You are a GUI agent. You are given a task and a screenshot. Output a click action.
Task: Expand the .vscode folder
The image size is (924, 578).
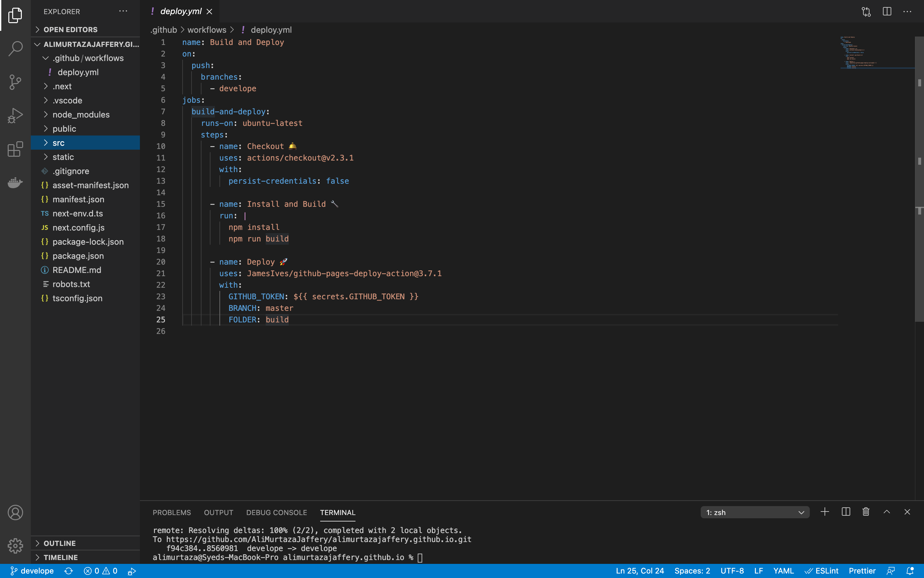coord(86,101)
